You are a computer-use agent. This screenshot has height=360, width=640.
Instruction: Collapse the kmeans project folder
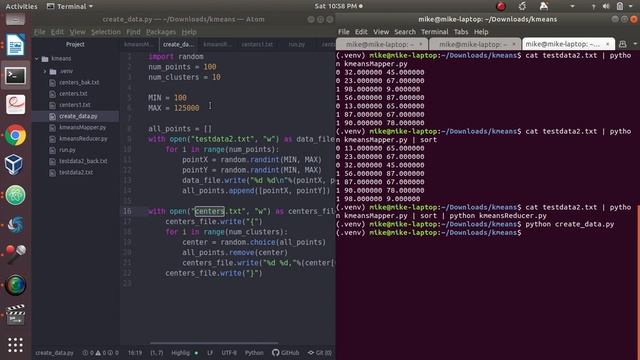[x=36, y=59]
